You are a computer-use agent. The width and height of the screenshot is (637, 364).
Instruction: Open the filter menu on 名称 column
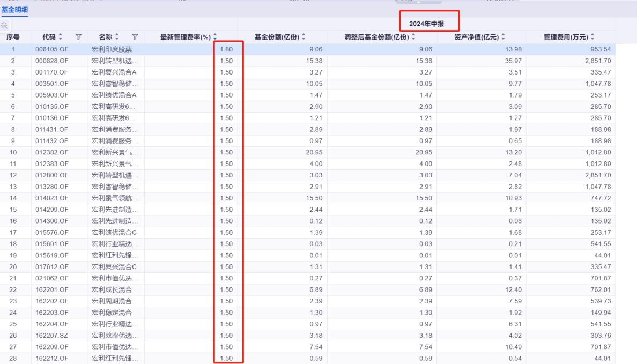click(135, 36)
